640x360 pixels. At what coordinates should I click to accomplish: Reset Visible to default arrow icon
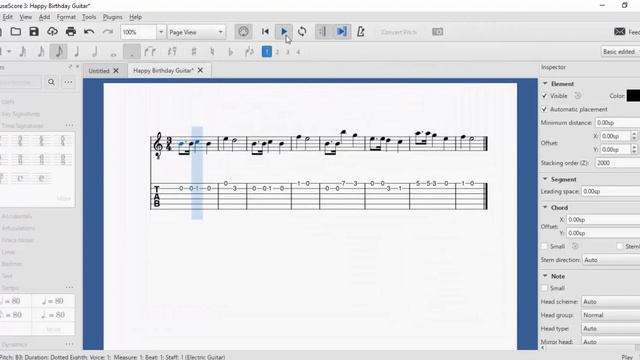[x=578, y=96]
